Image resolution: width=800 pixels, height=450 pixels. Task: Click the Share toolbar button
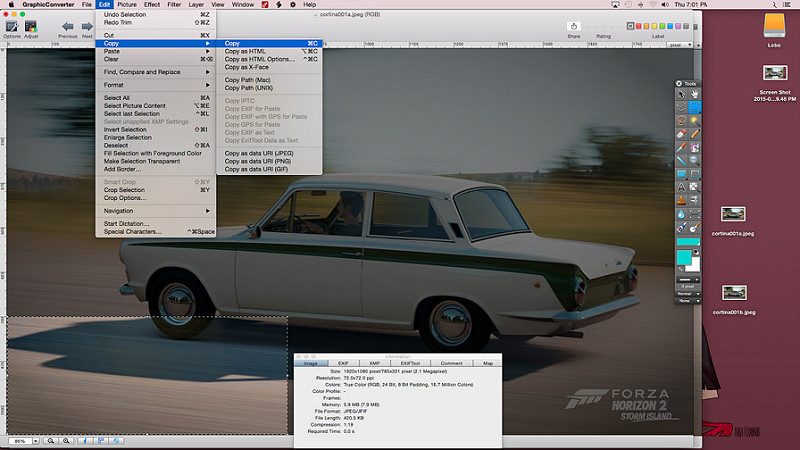click(x=573, y=29)
